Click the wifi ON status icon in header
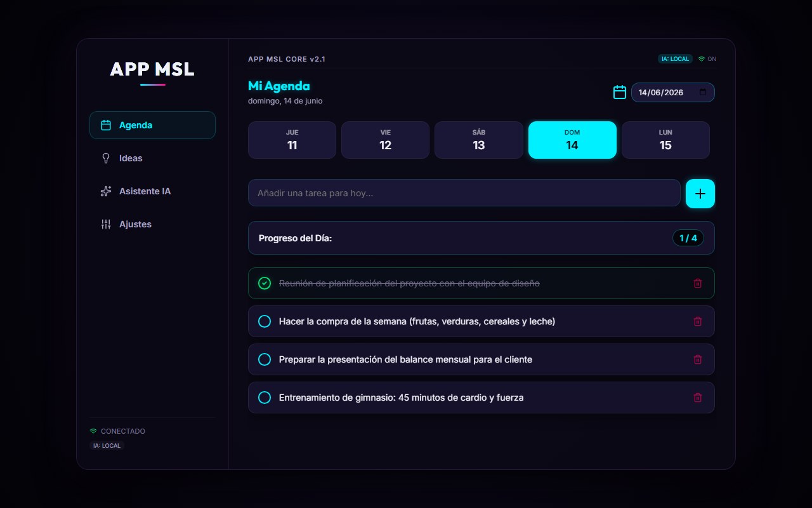 click(x=702, y=59)
